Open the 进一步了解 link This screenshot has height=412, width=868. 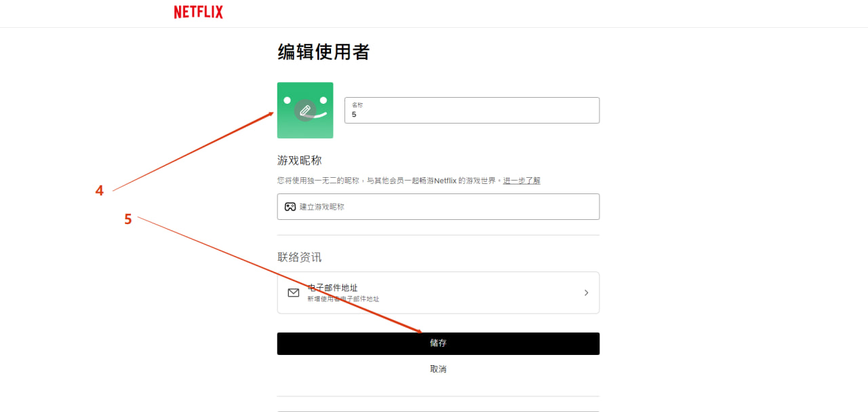pos(521,181)
